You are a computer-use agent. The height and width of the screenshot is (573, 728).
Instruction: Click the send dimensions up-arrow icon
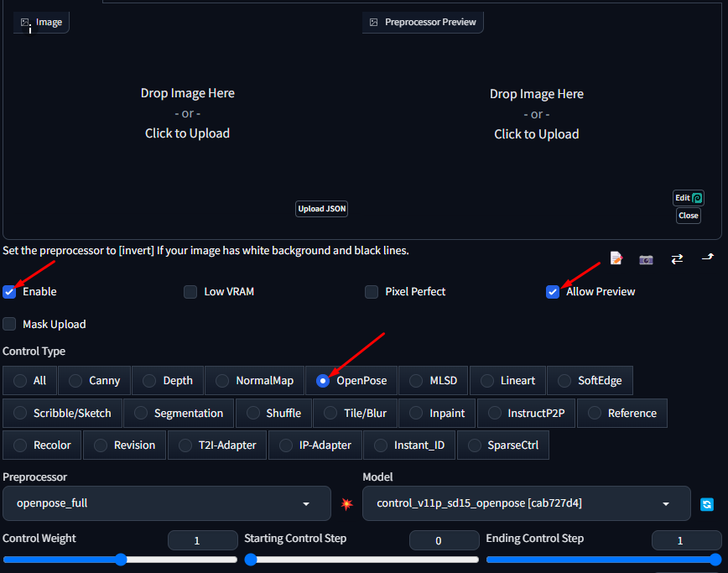point(707,258)
